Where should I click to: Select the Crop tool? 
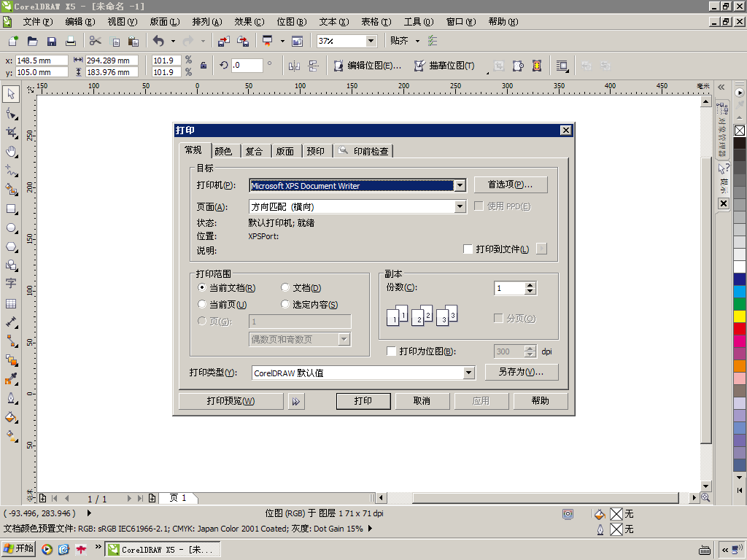[x=11, y=133]
